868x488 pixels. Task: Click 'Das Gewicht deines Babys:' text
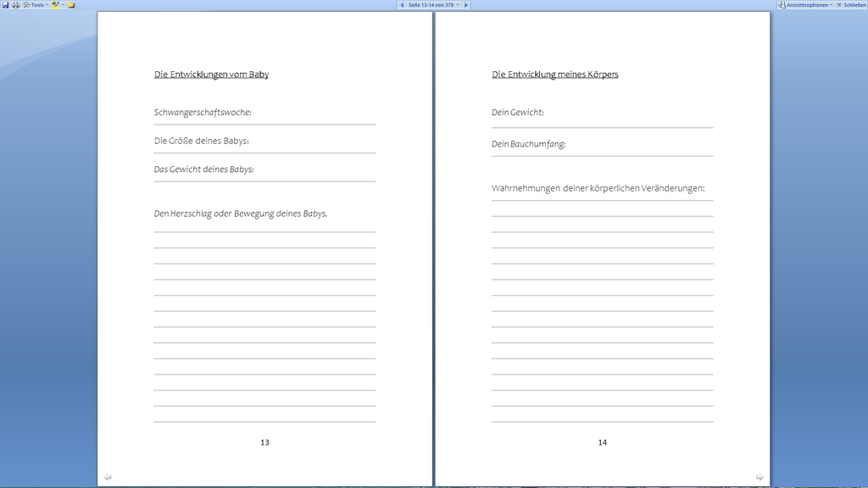pyautogui.click(x=203, y=169)
